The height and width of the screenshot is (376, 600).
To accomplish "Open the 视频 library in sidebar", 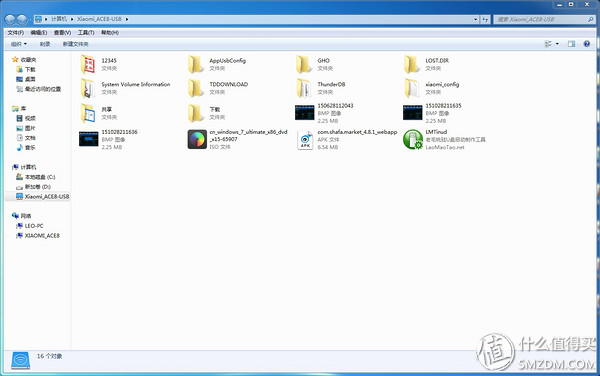I will [26, 118].
